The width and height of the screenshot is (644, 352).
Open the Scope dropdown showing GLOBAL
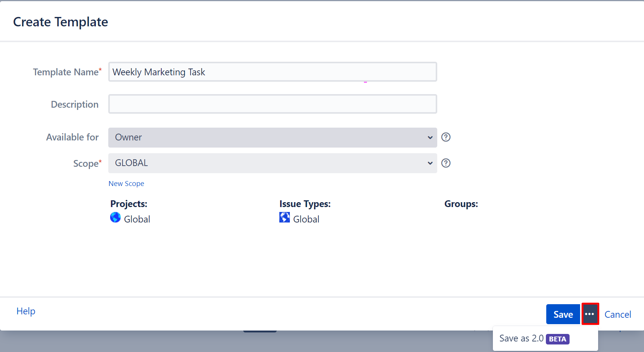coord(272,163)
